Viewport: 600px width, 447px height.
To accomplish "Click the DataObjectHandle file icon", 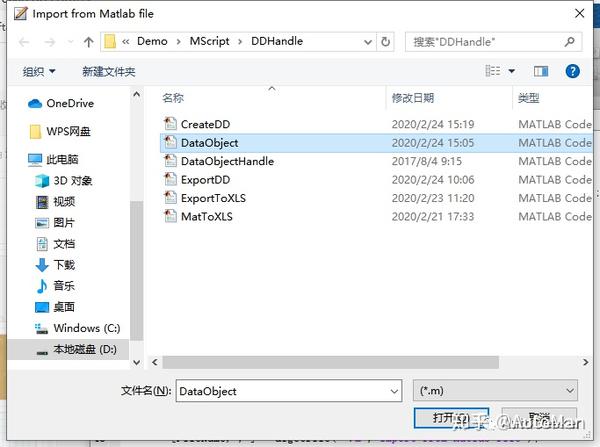I will pos(170,161).
